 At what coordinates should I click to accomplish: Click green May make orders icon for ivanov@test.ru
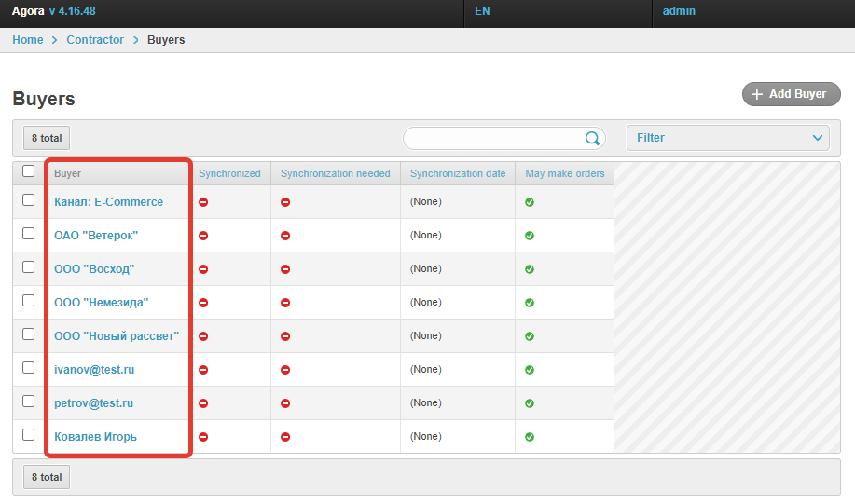click(530, 370)
